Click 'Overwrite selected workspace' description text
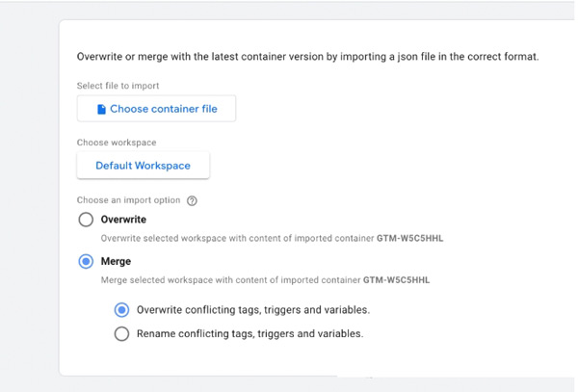 pyautogui.click(x=236, y=237)
